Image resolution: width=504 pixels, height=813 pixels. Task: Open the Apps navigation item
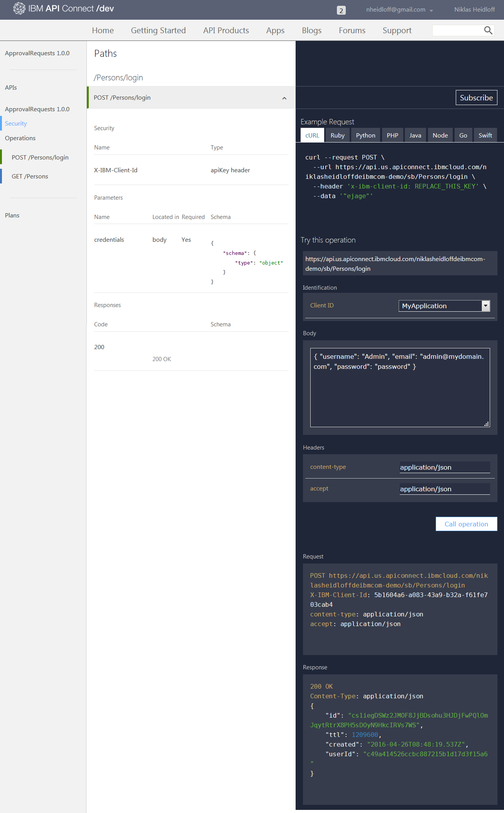click(x=275, y=31)
